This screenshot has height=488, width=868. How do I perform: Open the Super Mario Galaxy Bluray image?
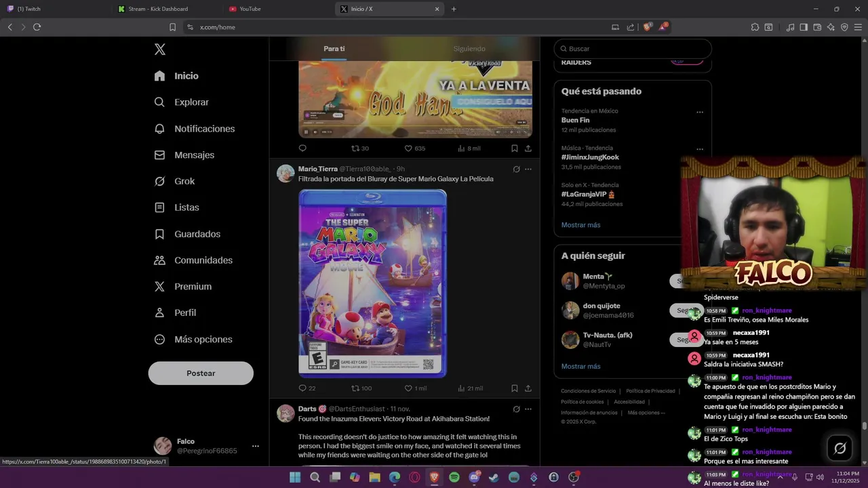(x=372, y=283)
